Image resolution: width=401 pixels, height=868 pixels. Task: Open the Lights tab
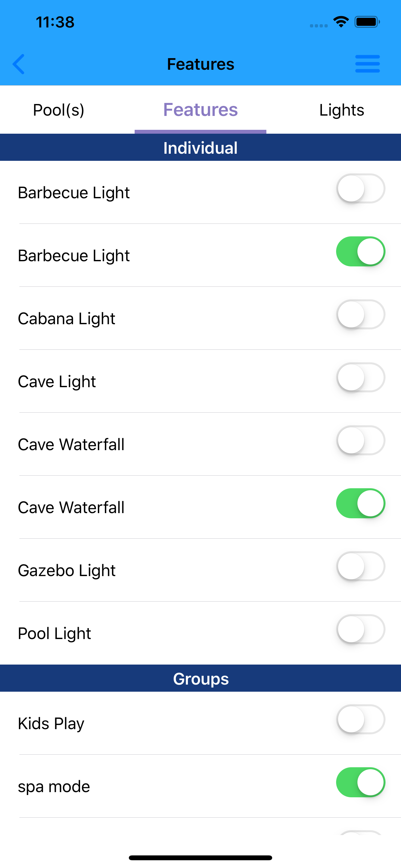click(342, 110)
